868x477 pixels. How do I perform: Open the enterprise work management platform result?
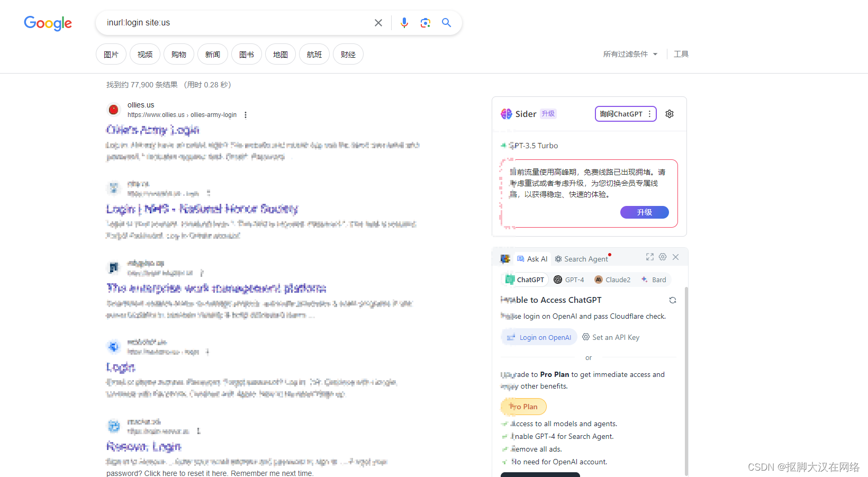[x=216, y=288]
